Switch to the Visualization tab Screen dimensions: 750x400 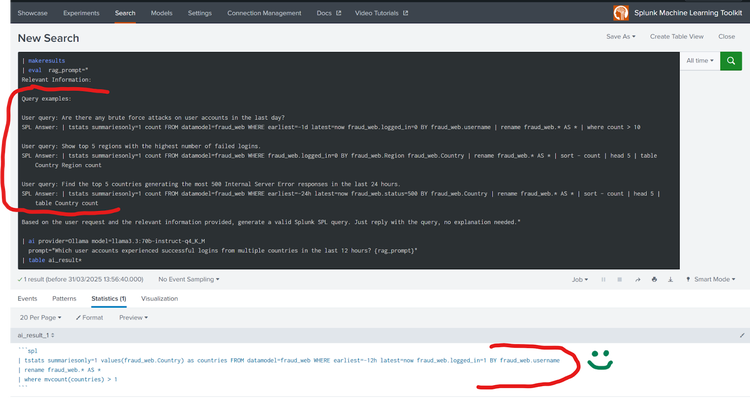click(x=160, y=298)
